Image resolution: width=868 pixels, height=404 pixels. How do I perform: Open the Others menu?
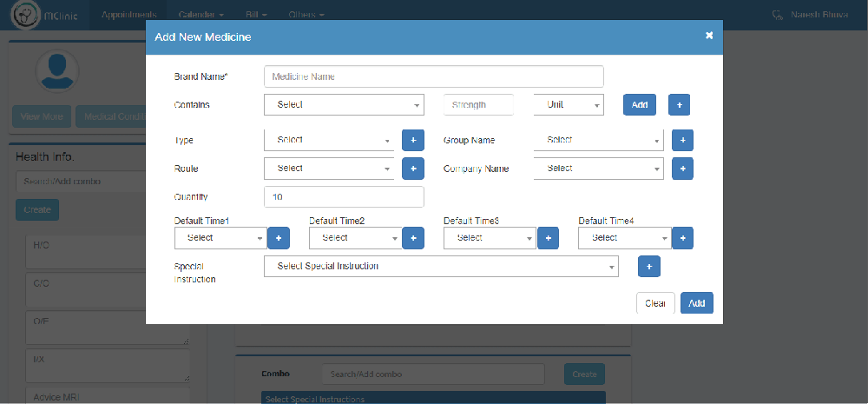pos(306,15)
